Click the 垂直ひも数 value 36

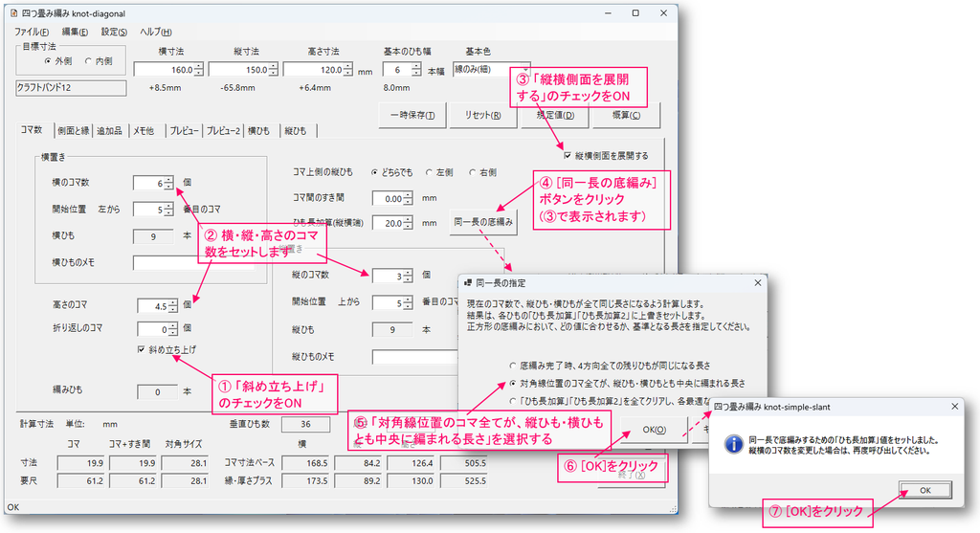point(305,424)
